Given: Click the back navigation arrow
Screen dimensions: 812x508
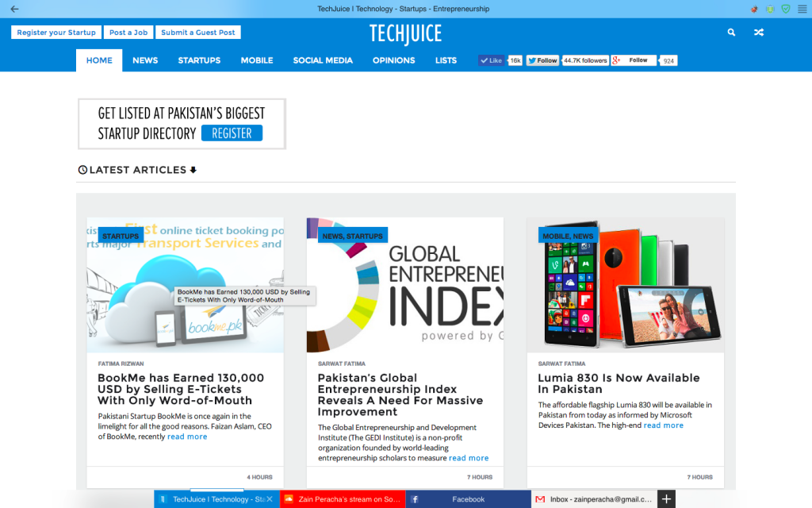Looking at the screenshot, I should [x=13, y=8].
